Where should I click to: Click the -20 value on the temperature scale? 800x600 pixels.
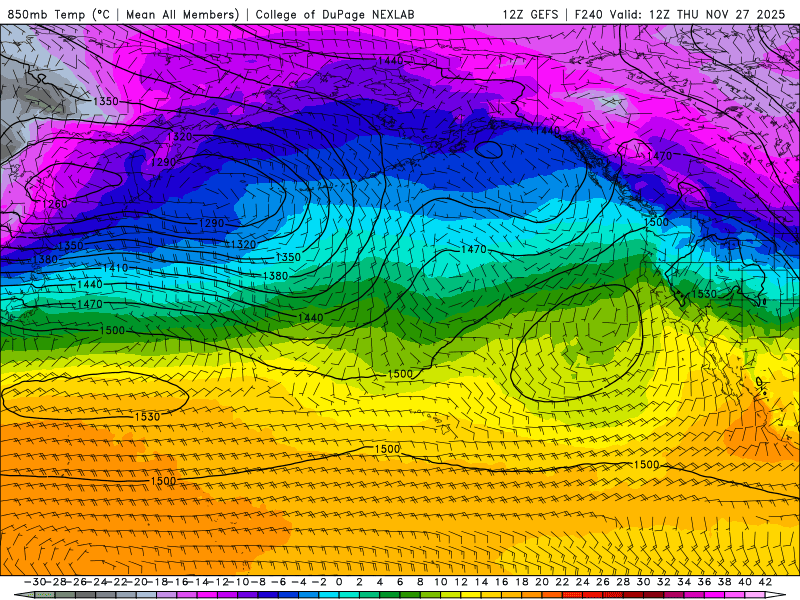click(x=136, y=582)
